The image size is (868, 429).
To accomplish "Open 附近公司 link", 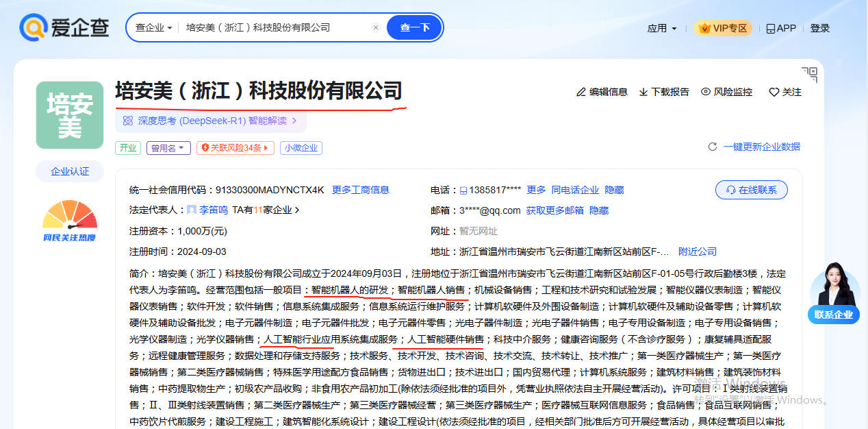I will [x=698, y=252].
